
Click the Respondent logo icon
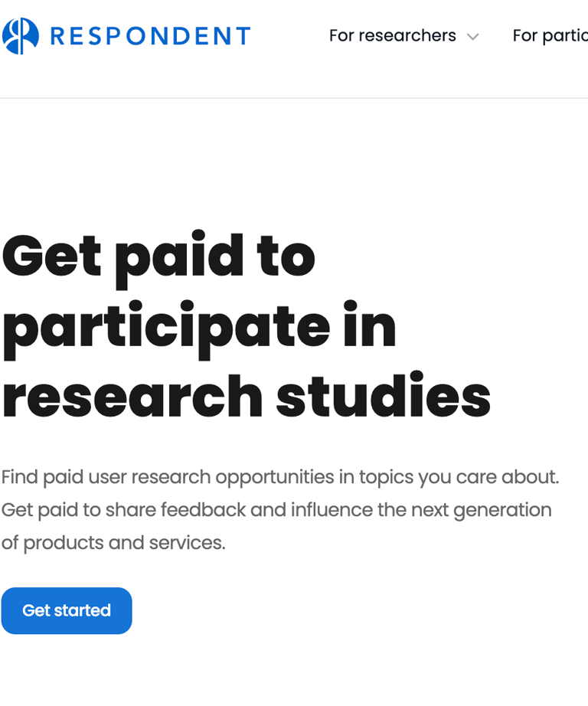[x=21, y=36]
